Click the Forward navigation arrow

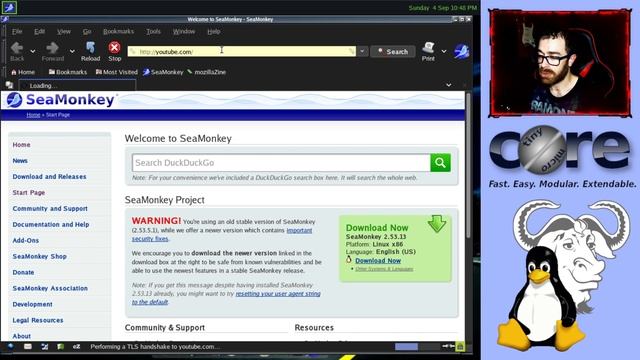(53, 51)
